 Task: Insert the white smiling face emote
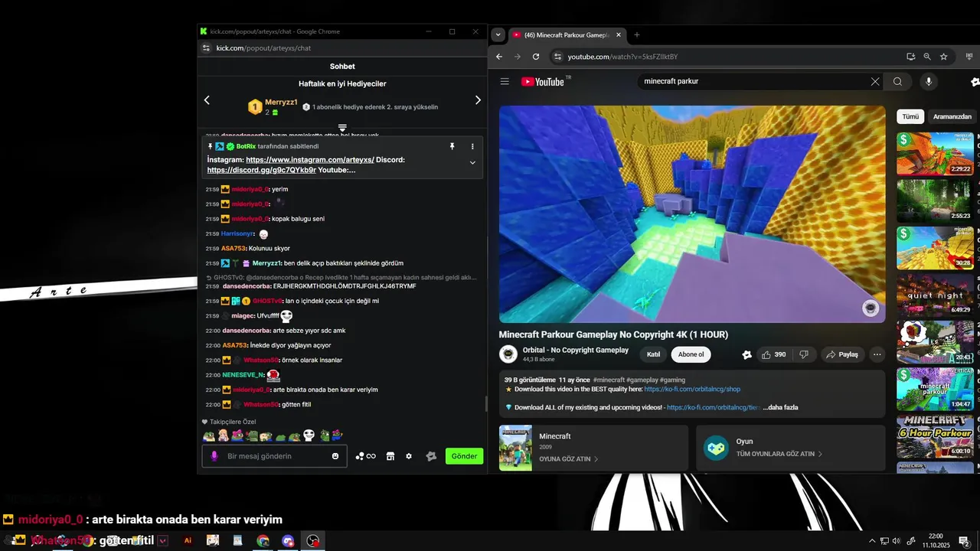point(309,435)
